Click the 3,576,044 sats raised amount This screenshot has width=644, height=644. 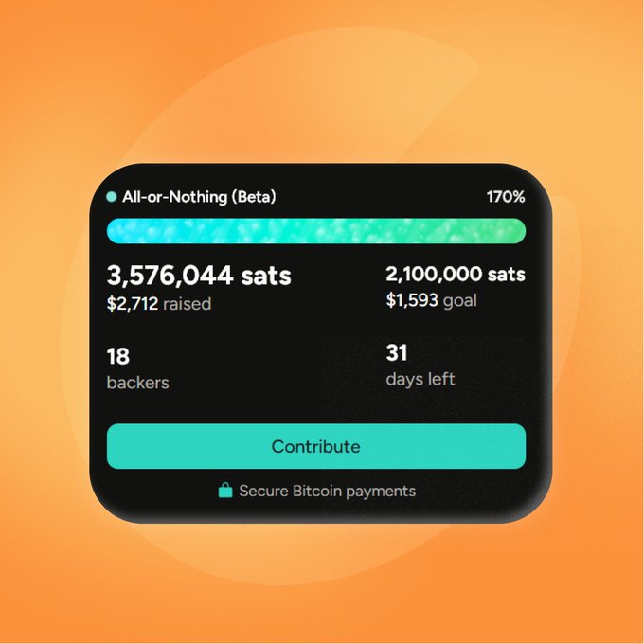pyautogui.click(x=199, y=276)
